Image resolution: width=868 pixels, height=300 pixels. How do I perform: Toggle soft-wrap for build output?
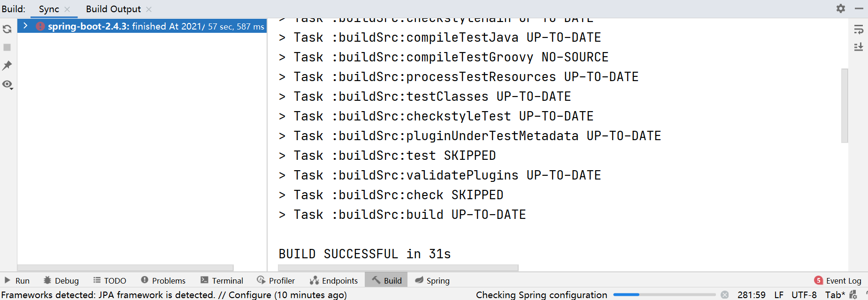[x=858, y=30]
